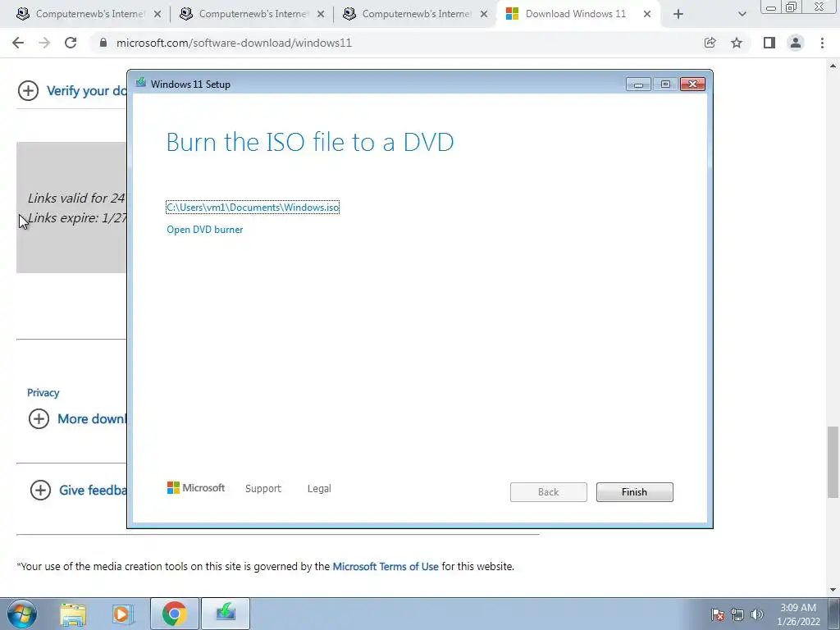The width and height of the screenshot is (840, 630).
Task: Open the Windows.iso file path link
Action: tap(253, 208)
